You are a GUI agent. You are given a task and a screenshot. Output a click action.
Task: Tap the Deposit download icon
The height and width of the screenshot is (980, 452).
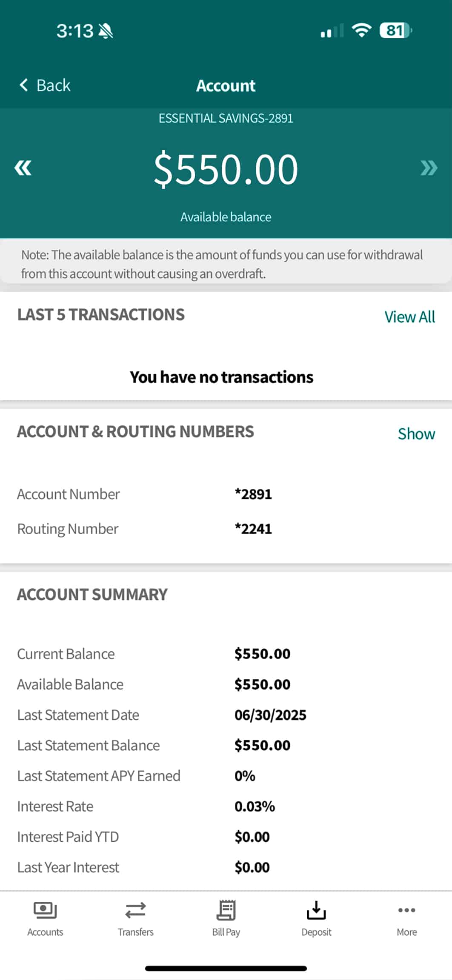pyautogui.click(x=316, y=910)
